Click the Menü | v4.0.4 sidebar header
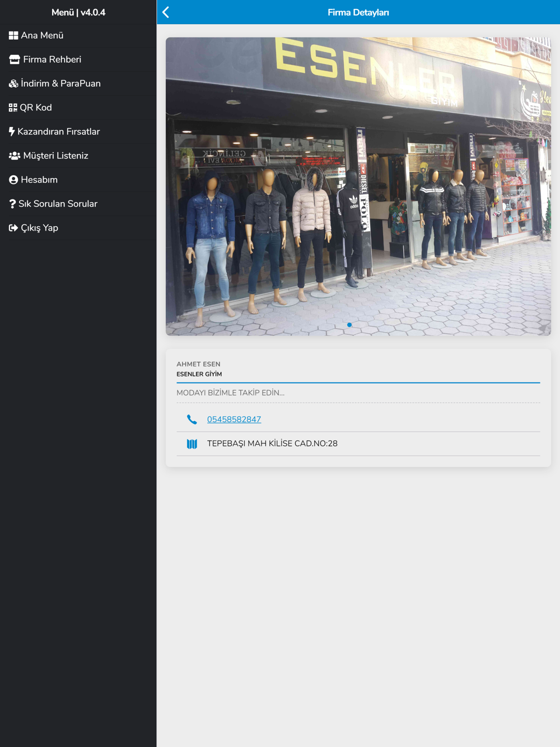The image size is (560, 747). [78, 12]
